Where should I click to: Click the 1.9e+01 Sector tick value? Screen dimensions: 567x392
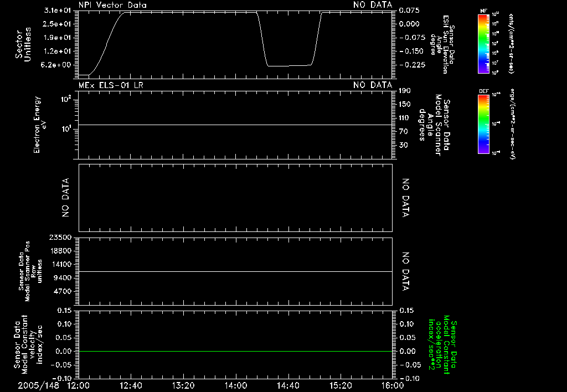point(58,38)
